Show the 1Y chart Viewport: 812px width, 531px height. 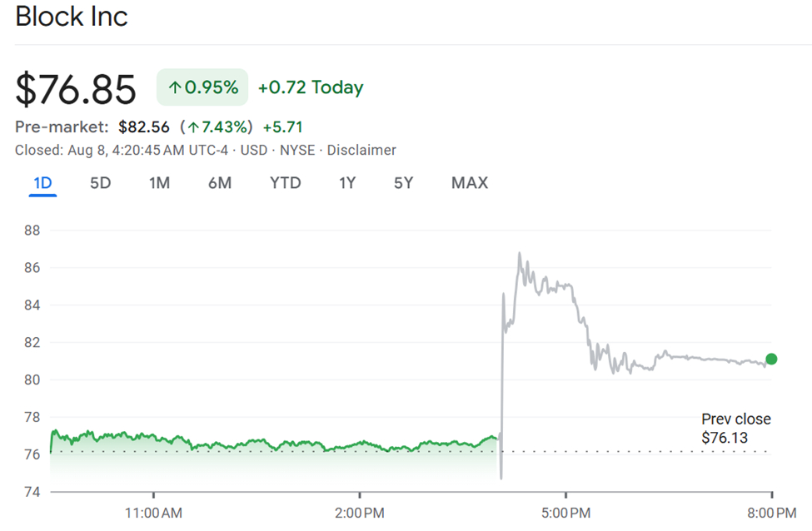click(x=347, y=183)
